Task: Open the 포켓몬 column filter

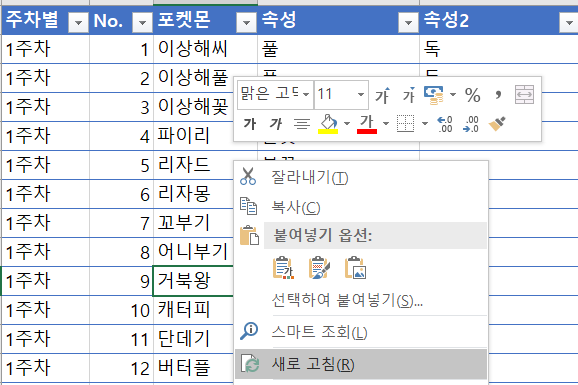Action: pos(246,23)
